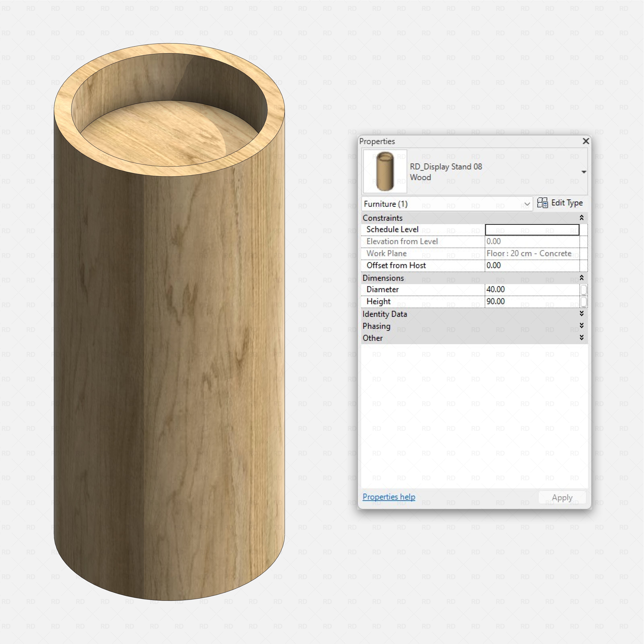
Task: Click the Properties panel title
Action: (377, 141)
